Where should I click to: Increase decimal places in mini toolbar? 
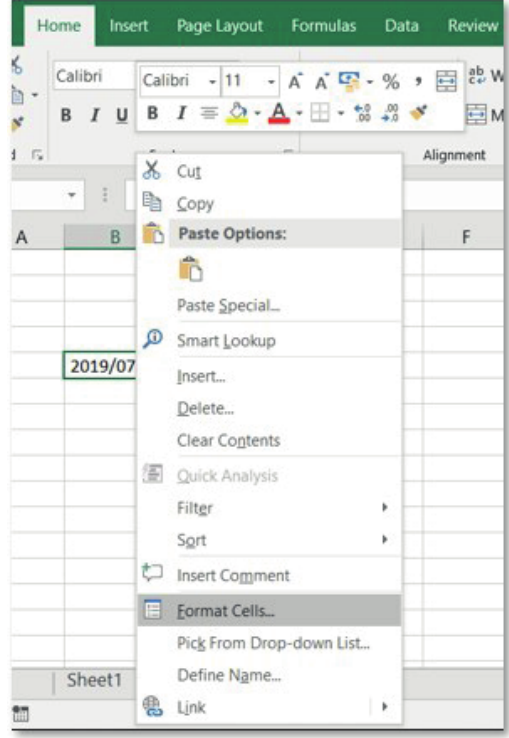363,113
